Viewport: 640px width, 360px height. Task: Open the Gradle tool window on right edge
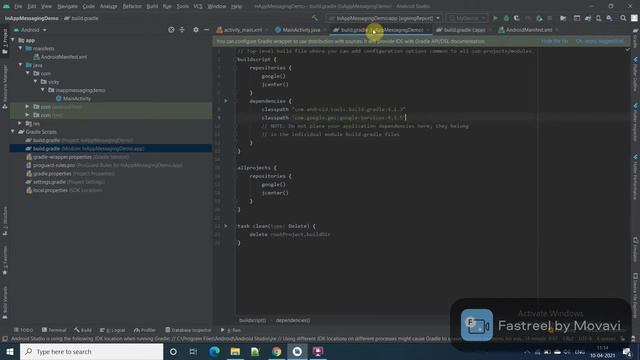pyautogui.click(x=636, y=39)
